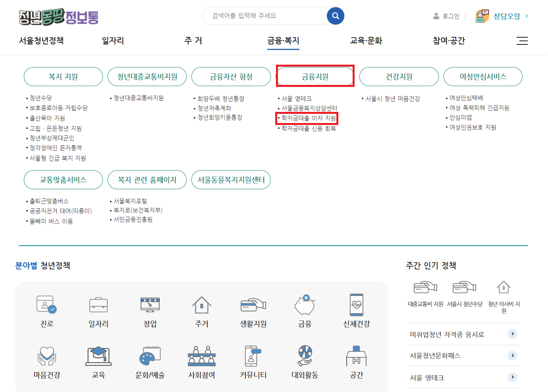
Task: Select the 대외활동 basketball icon
Action: [305, 356]
